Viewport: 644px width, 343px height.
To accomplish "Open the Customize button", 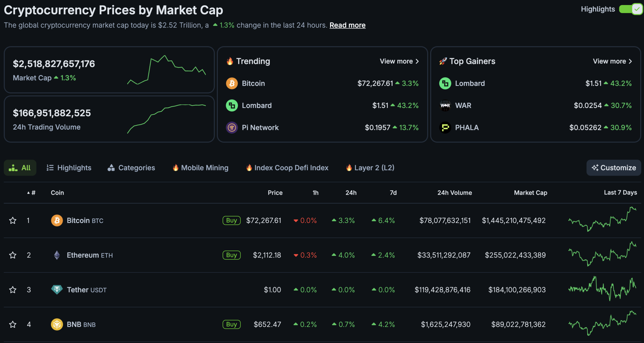I will click(x=614, y=168).
